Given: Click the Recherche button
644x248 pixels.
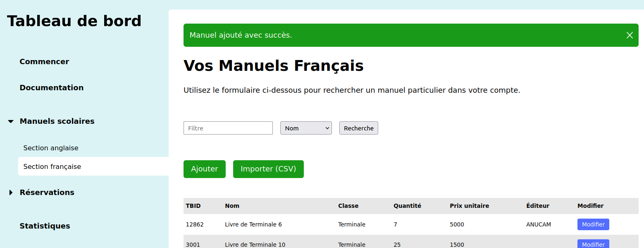Looking at the screenshot, I should (x=359, y=128).
